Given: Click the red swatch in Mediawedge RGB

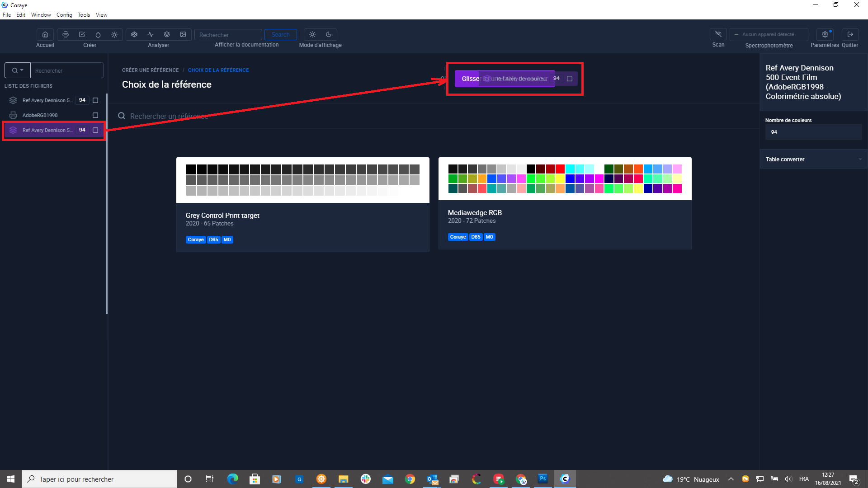Looking at the screenshot, I should (560, 169).
